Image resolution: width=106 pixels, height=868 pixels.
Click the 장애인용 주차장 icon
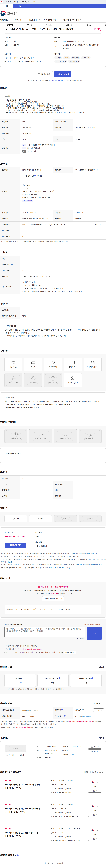pos(16,436)
